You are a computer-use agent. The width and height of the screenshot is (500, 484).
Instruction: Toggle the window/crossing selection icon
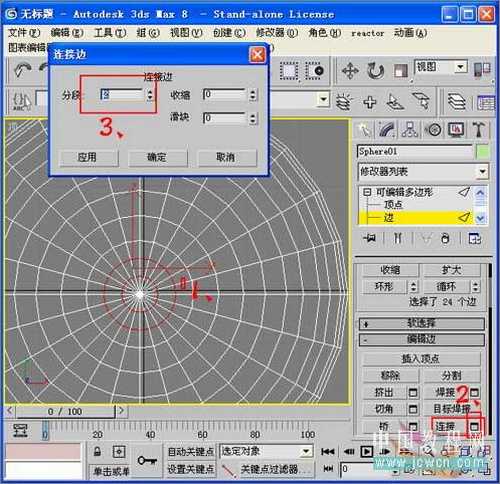[x=314, y=71]
